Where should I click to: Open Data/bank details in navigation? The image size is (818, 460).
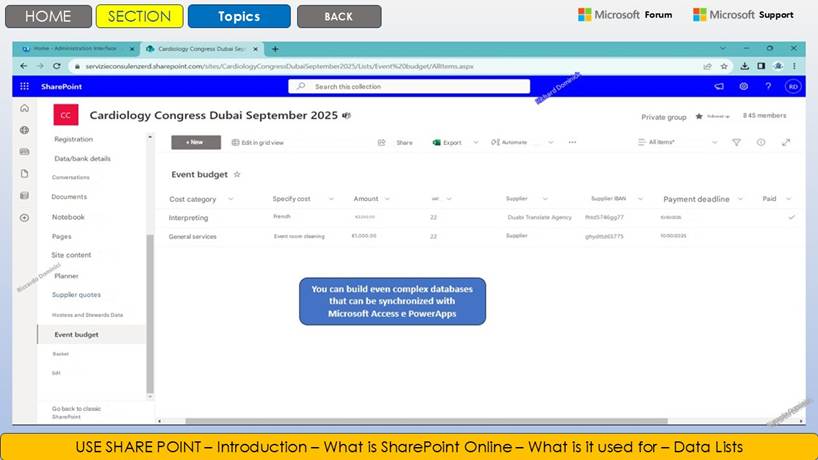point(82,159)
